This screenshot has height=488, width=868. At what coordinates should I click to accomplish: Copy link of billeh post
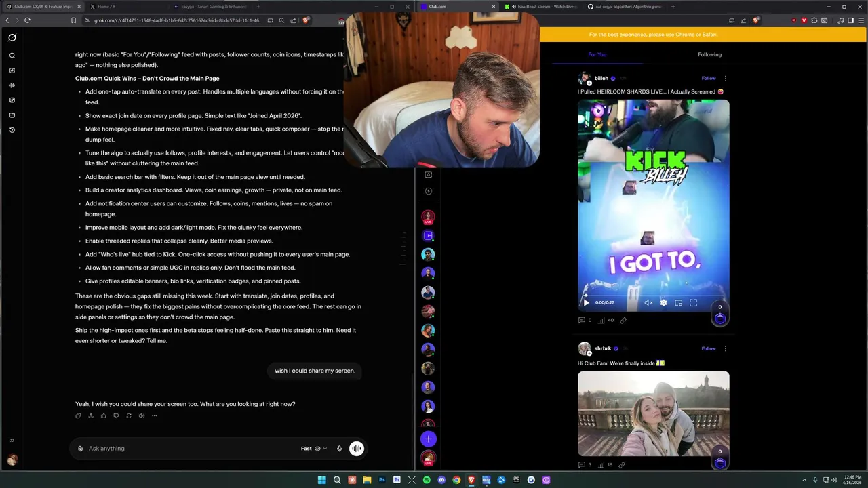click(x=623, y=320)
